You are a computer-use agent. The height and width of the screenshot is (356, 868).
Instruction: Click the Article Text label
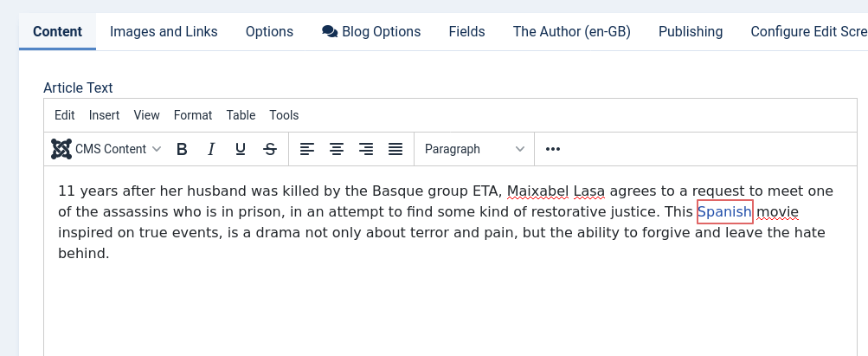coord(78,88)
